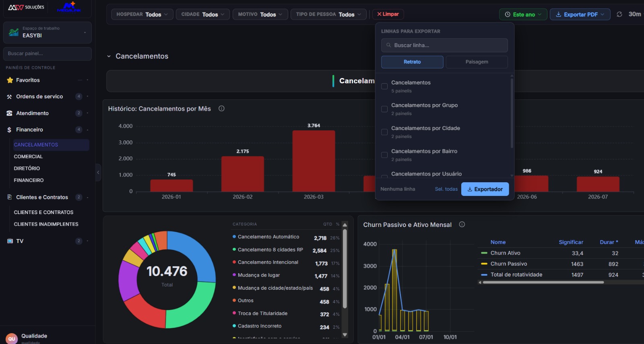Collapse the sidebar using the chevron handle
Screen dimensions: 644x344
pyautogui.click(x=98, y=173)
